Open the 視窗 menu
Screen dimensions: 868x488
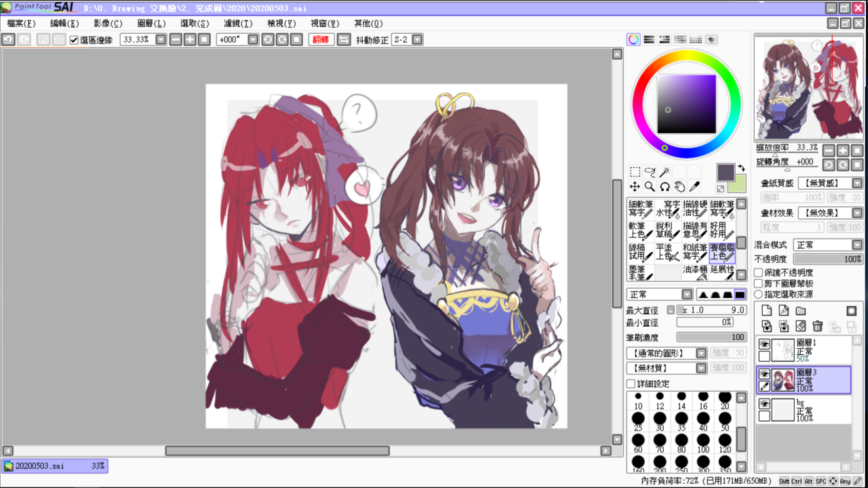coord(325,23)
